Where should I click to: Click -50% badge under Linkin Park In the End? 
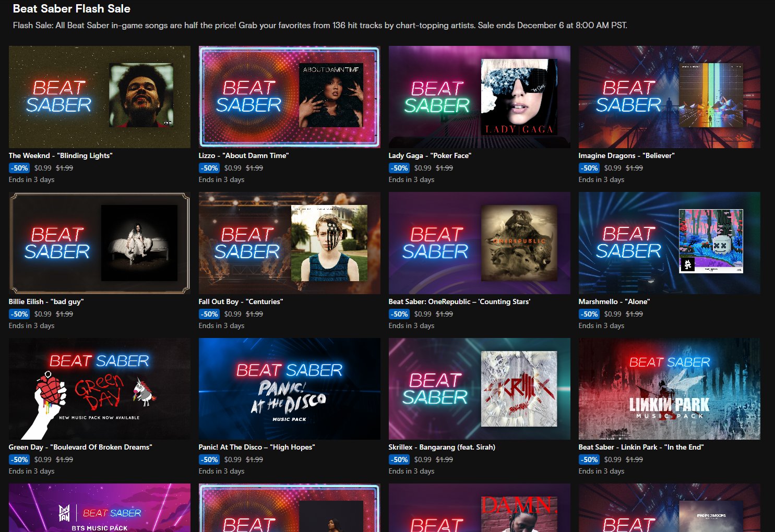tap(589, 460)
